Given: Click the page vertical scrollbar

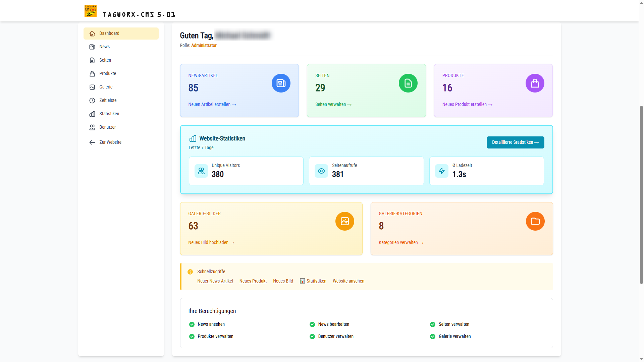Looking at the screenshot, I should tap(641, 194).
